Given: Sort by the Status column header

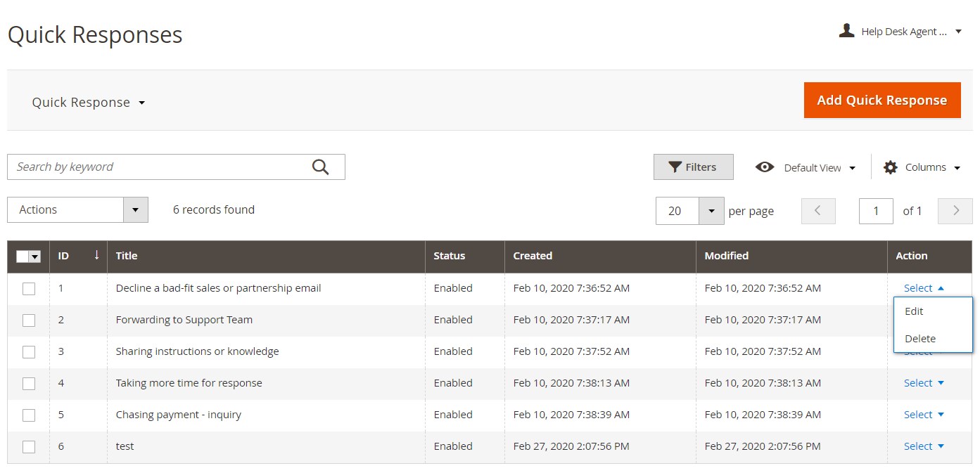Looking at the screenshot, I should (465, 256).
